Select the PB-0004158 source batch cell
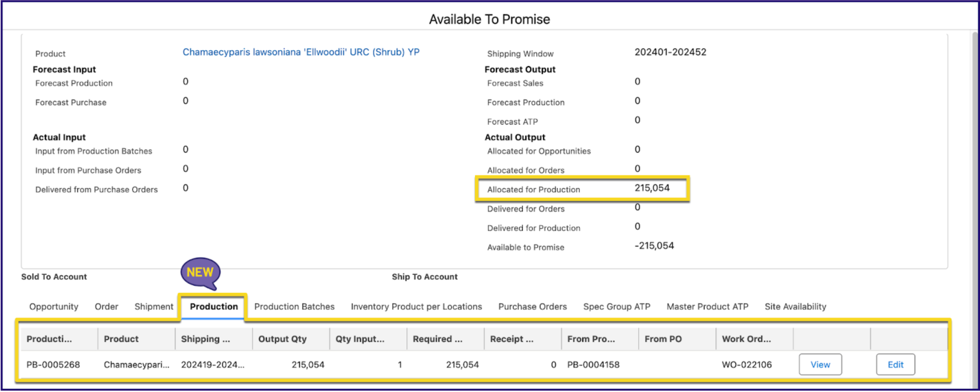Viewport: 980px width, 392px height. tap(593, 365)
